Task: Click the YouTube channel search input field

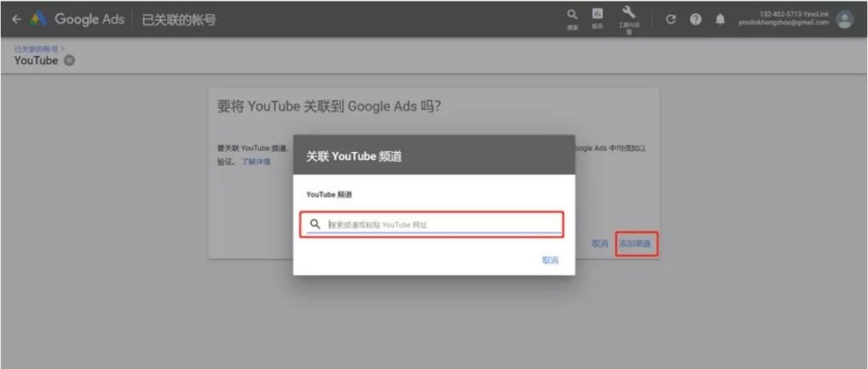Action: [x=439, y=224]
